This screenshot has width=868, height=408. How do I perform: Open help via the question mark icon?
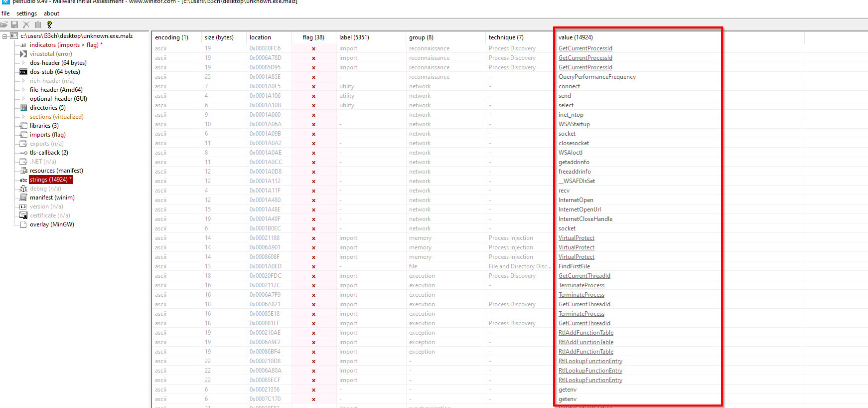49,24
